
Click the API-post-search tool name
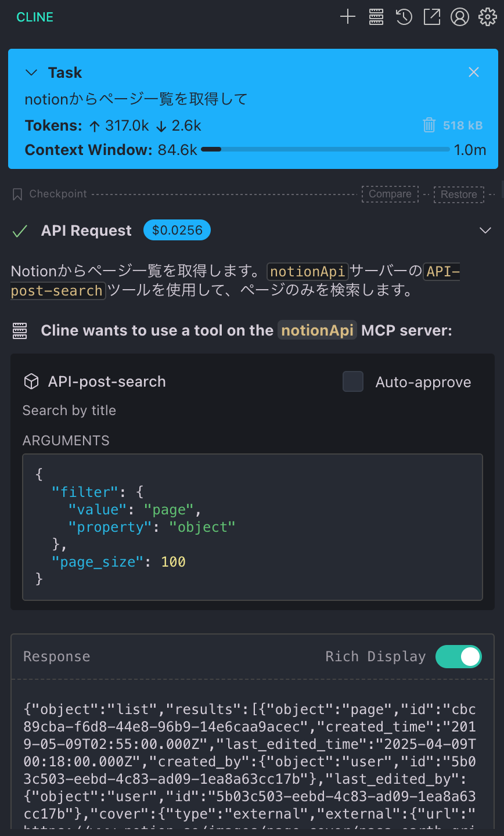[x=107, y=381]
